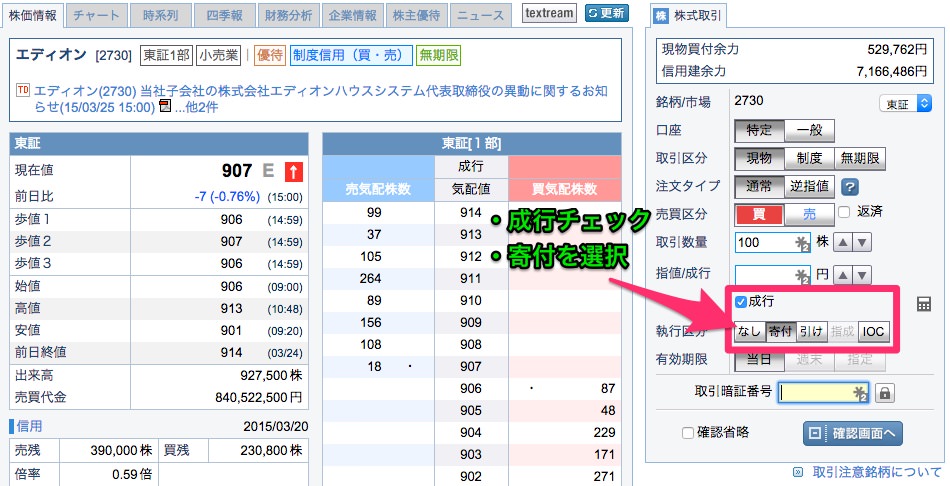Choose 制度 trade category

(809, 159)
